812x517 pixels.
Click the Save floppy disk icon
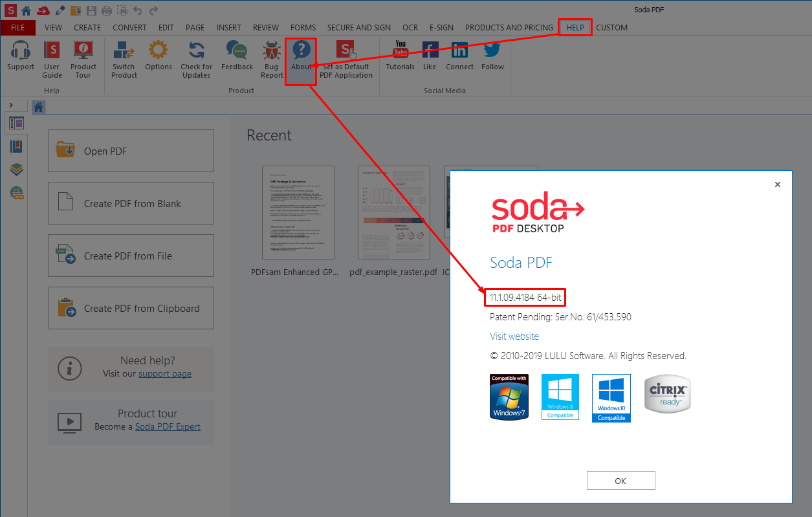pos(91,10)
